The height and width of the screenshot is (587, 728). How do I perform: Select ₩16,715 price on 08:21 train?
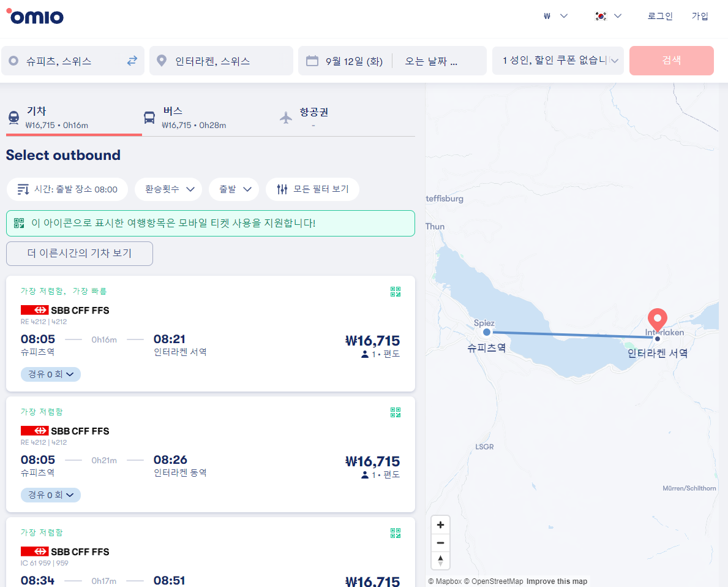coord(372,341)
